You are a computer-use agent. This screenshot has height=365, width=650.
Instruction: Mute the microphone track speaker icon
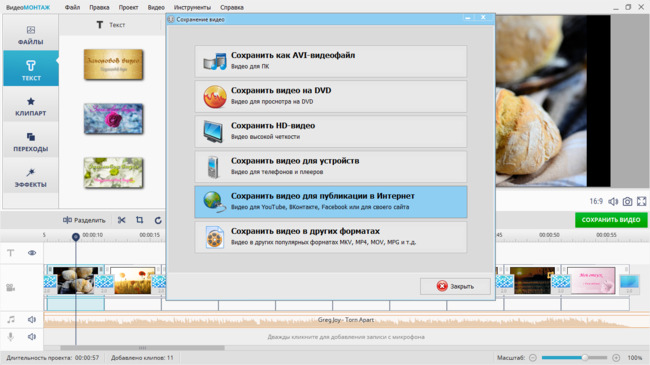[32, 337]
